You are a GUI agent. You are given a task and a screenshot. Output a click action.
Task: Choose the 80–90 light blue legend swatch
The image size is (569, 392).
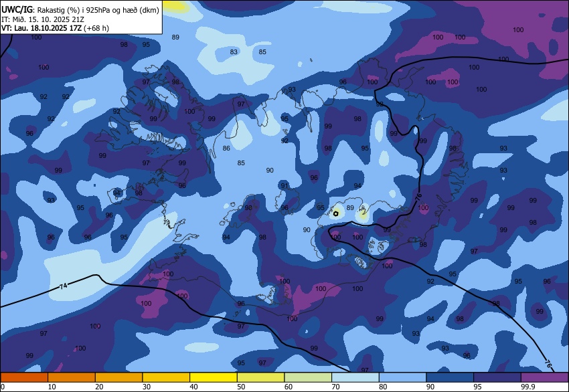click(x=402, y=377)
